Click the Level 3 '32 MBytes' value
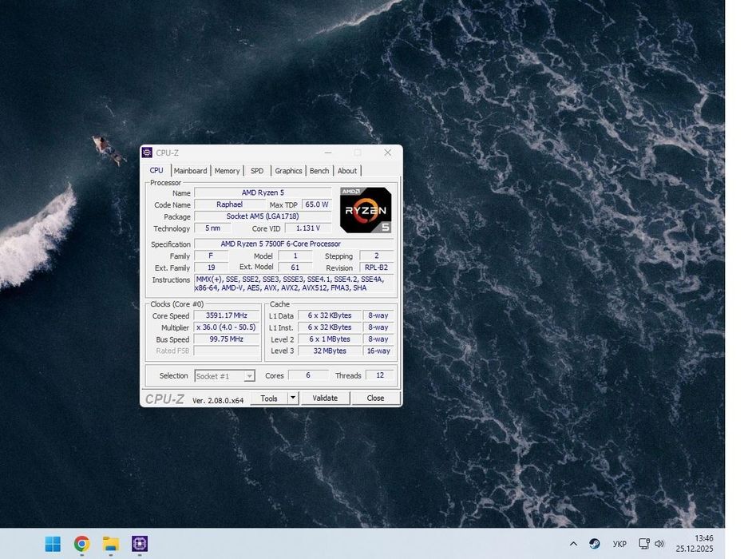Viewport: 756px width, 559px height. tap(330, 351)
